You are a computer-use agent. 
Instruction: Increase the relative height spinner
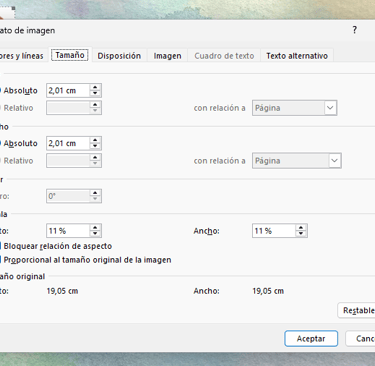pyautogui.click(x=95, y=105)
